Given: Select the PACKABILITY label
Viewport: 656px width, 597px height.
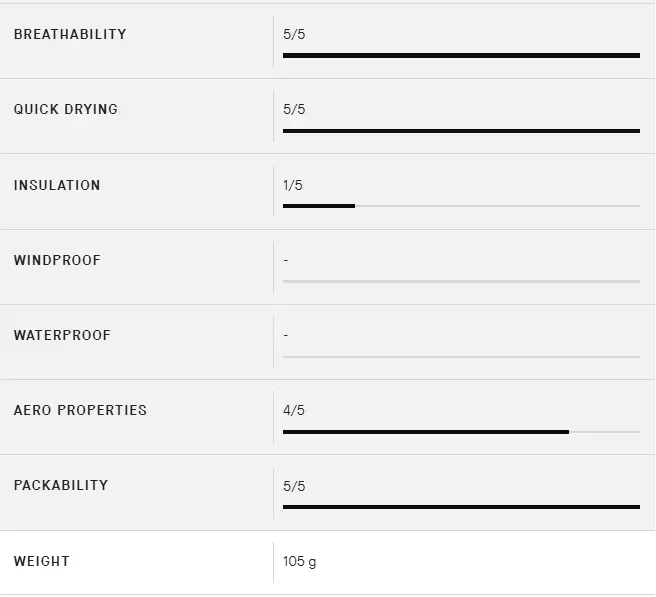Looking at the screenshot, I should point(61,485).
